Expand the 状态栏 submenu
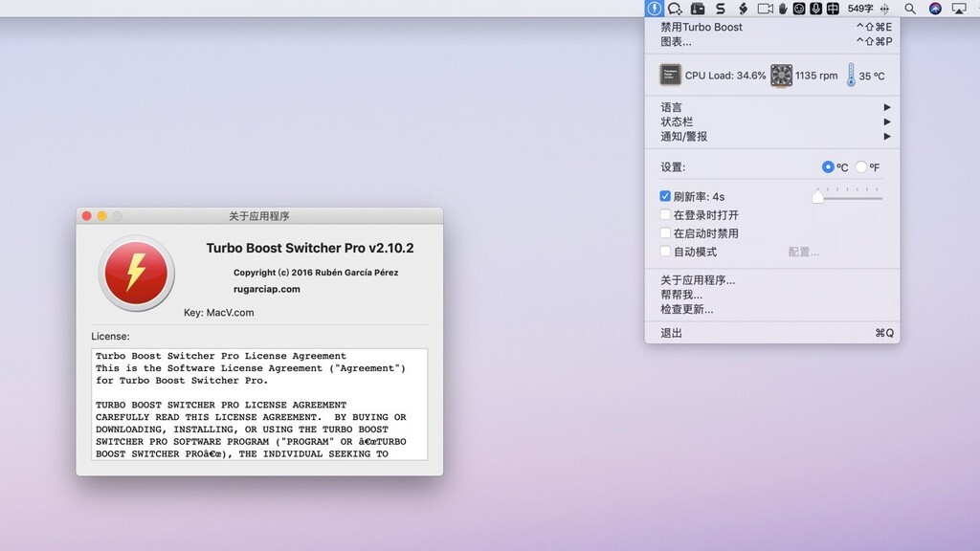 772,121
